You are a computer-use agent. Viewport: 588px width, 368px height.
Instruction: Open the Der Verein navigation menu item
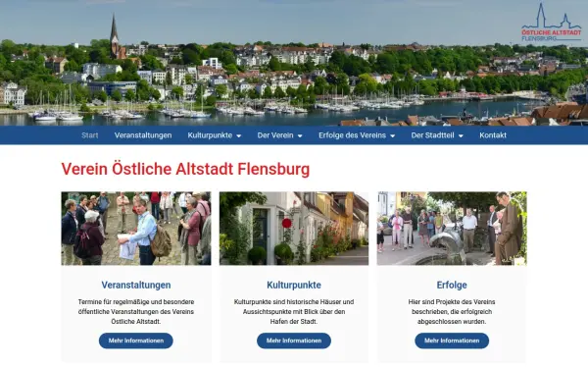click(275, 135)
